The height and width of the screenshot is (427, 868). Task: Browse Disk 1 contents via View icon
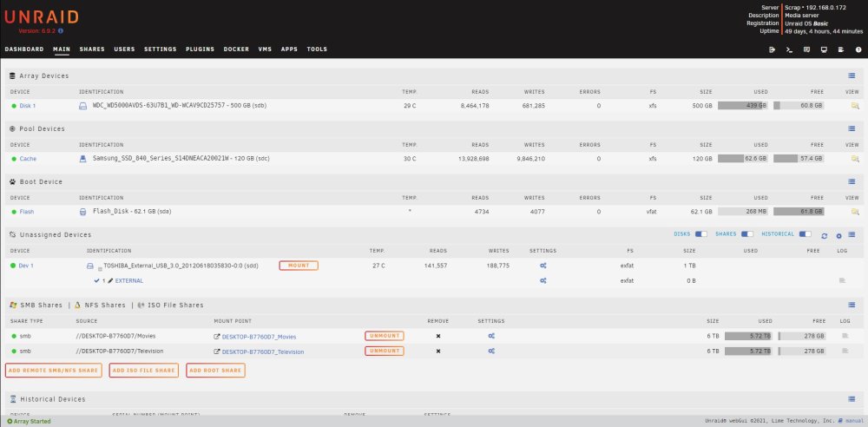tap(855, 106)
